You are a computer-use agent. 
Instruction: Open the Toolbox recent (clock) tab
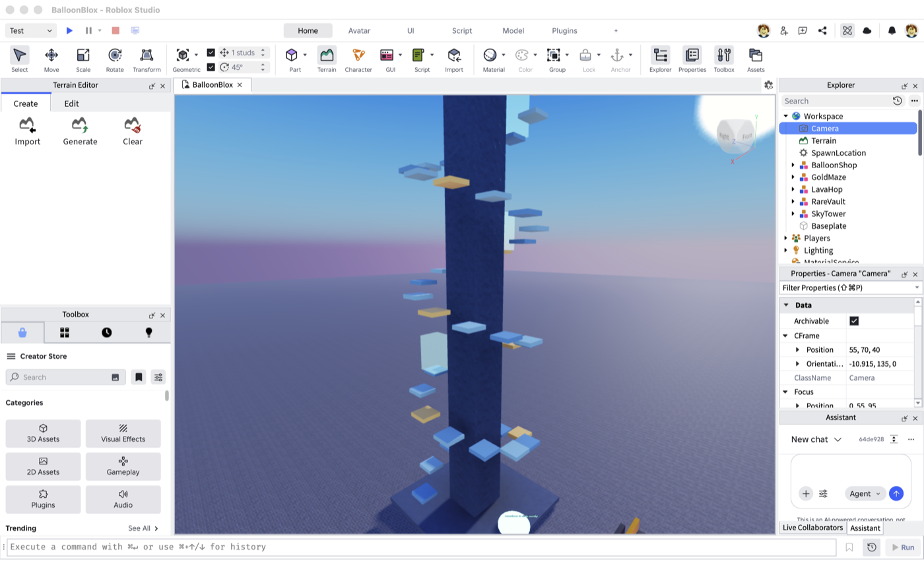[x=107, y=332]
